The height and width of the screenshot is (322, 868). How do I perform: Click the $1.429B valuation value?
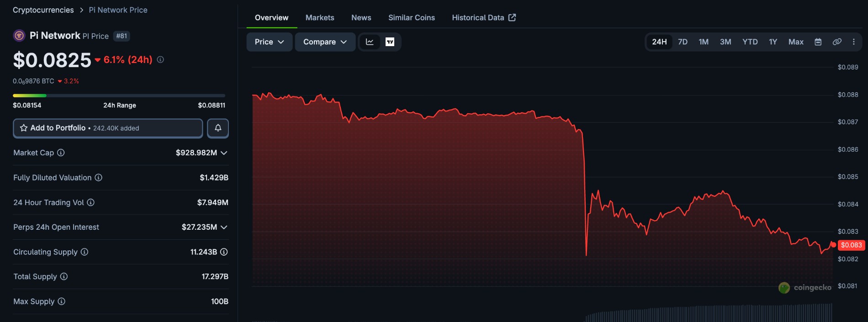pyautogui.click(x=214, y=178)
